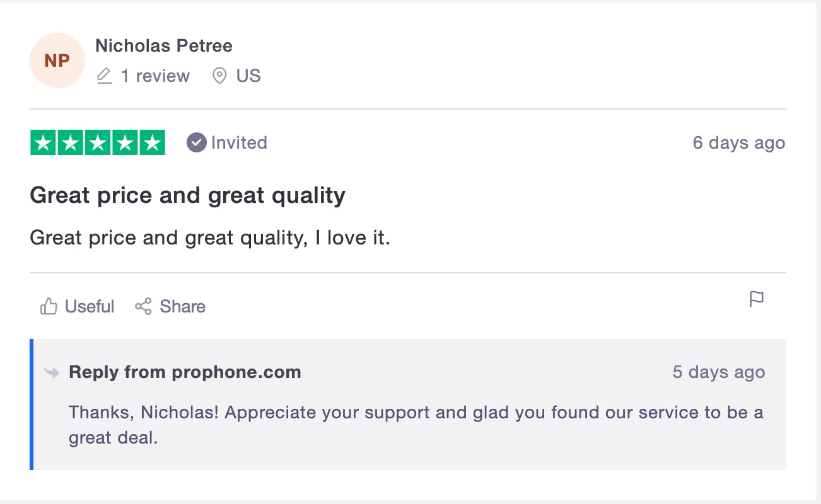Click the third green rating star
The image size is (821, 504).
pyautogui.click(x=98, y=142)
